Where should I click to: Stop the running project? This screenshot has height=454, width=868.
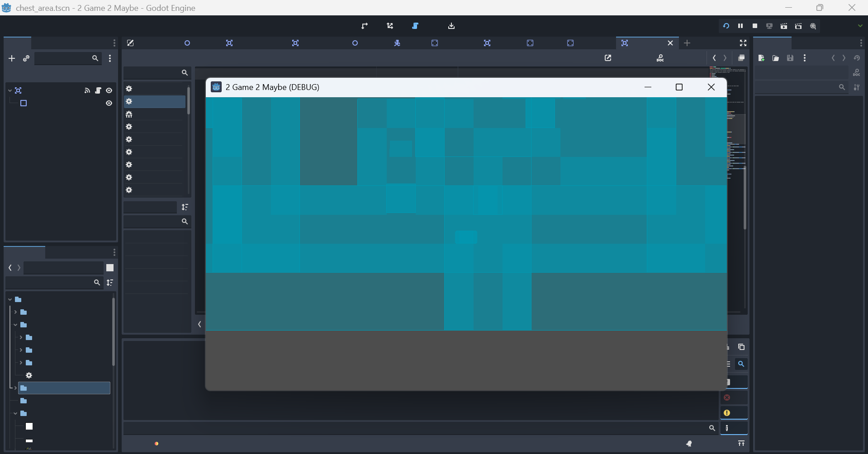pyautogui.click(x=754, y=26)
